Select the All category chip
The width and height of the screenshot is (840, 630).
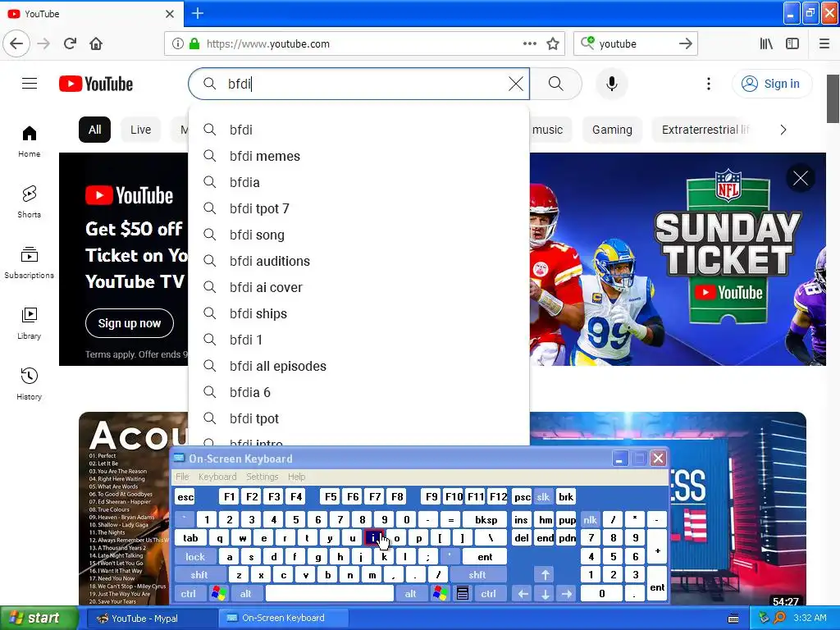click(x=95, y=130)
